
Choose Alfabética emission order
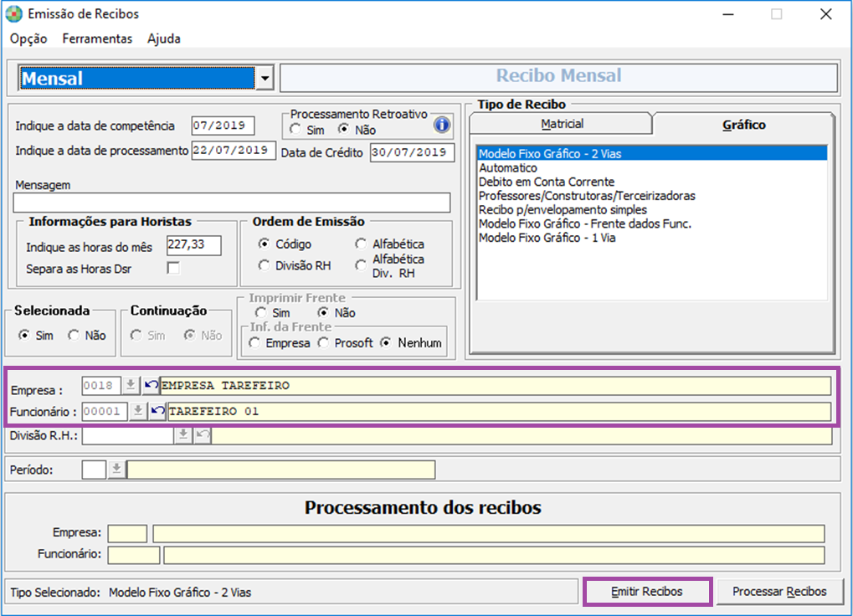(x=361, y=244)
